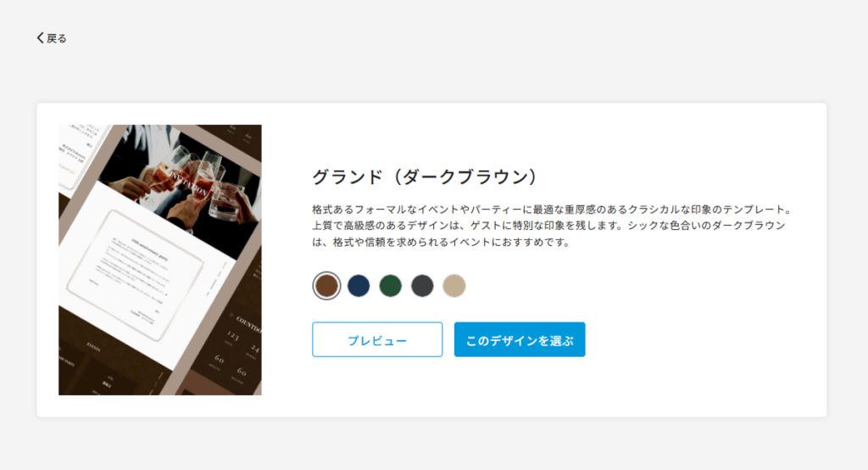Click the INVITATION text on the thumbnail
Viewport: 868px width, 470px height.
click(188, 183)
